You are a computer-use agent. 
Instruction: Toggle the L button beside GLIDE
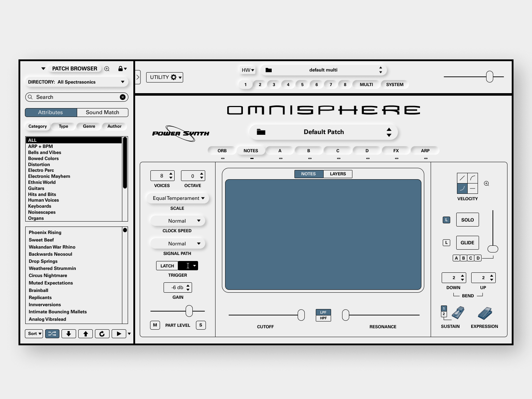click(446, 243)
